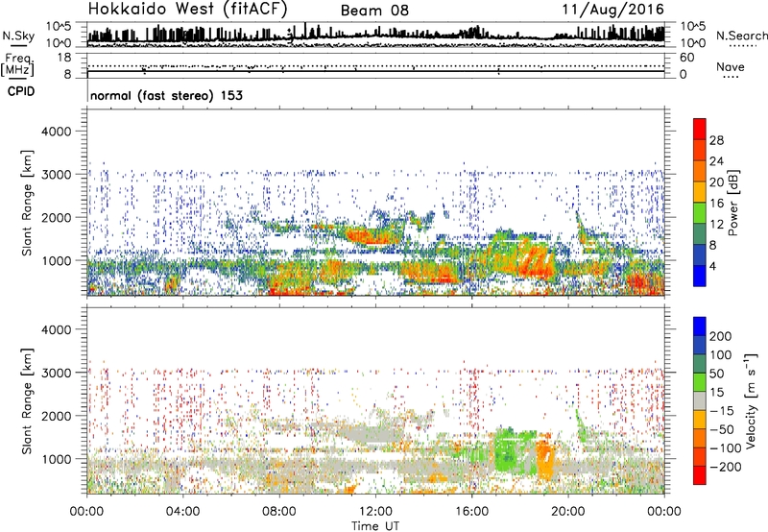
Task: Click the 'Freq. [MHz]' axis label
Action: coord(17,64)
